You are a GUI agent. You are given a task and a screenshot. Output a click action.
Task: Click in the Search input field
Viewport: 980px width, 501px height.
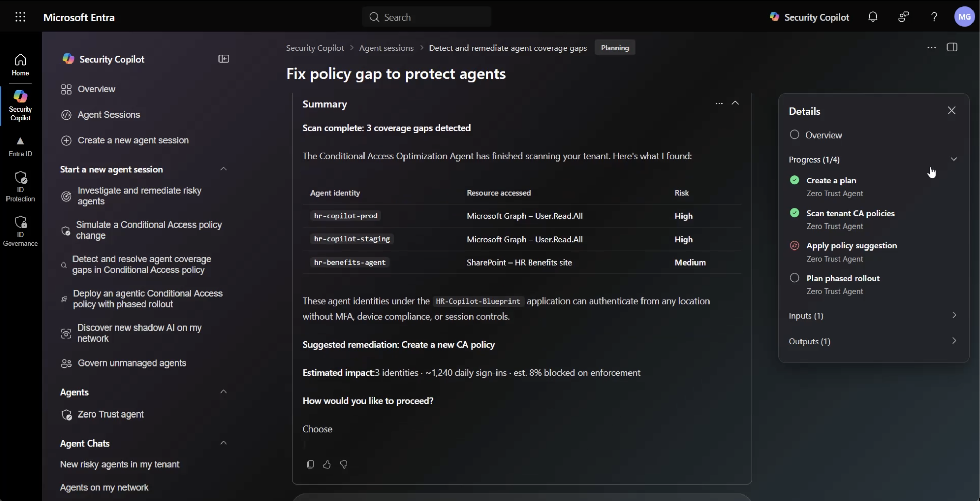click(426, 17)
